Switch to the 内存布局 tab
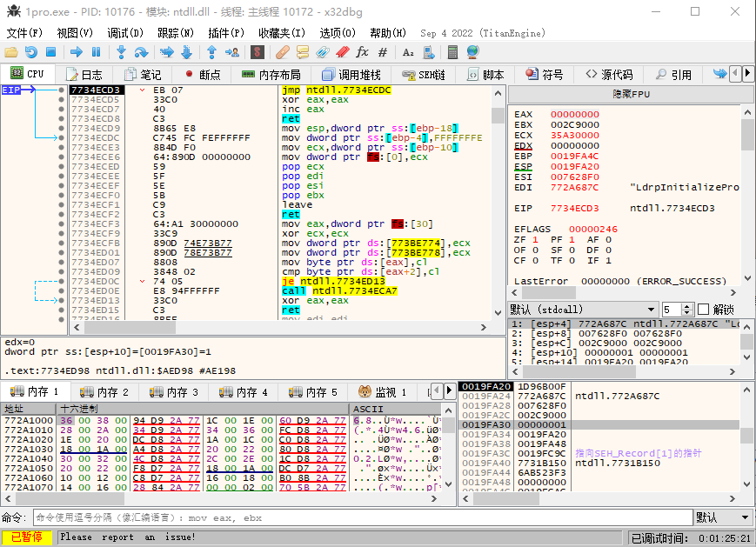 271,75
